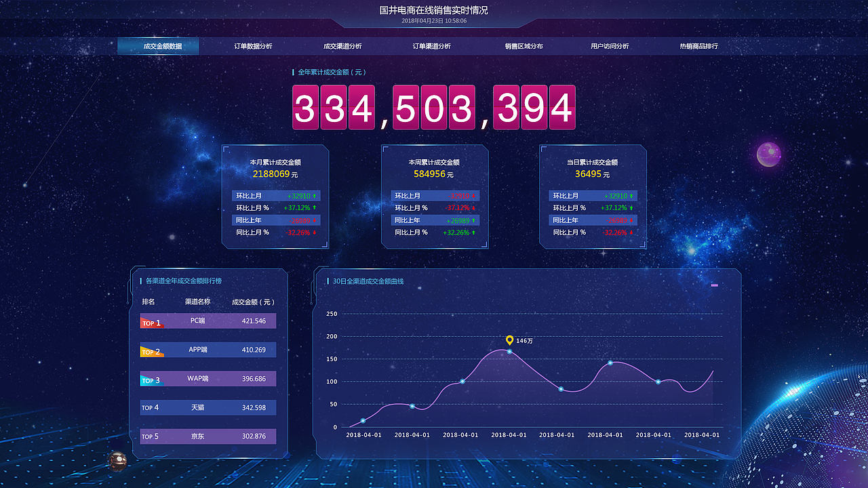Click the 成交金额（元） column header

point(254,302)
